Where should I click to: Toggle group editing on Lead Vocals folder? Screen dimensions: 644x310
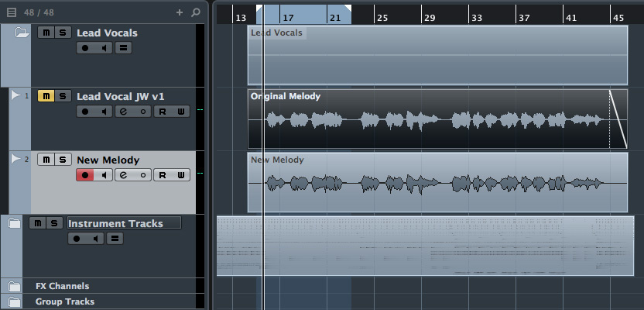tap(123, 48)
